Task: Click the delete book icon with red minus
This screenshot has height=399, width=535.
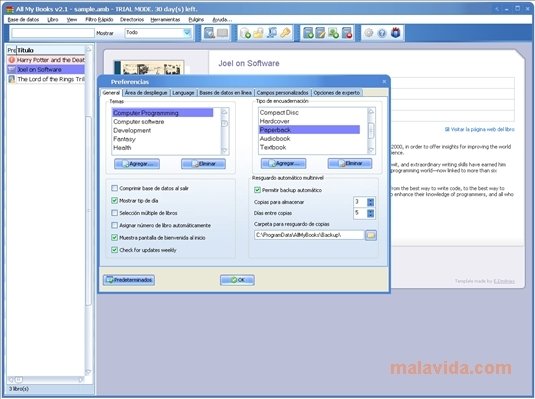Action: [x=347, y=33]
